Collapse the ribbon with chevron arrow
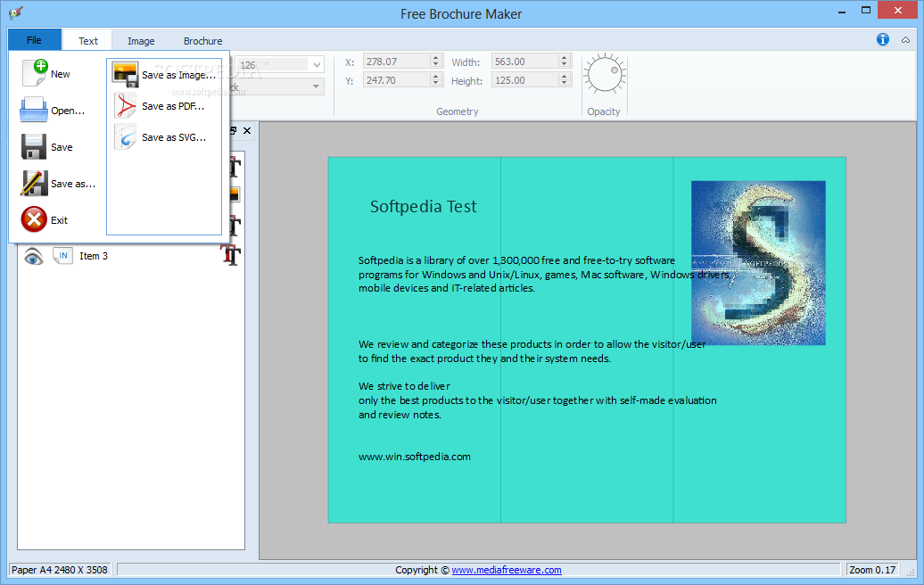Viewport: 924px width, 585px height. point(905,40)
